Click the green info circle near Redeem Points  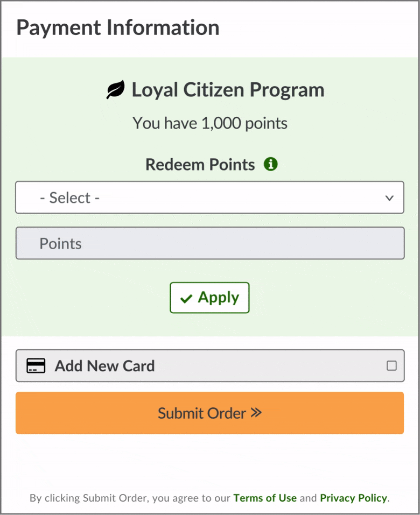tap(271, 164)
